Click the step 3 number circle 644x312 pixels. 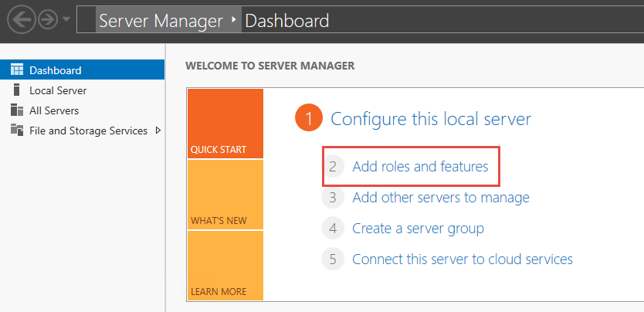(333, 197)
